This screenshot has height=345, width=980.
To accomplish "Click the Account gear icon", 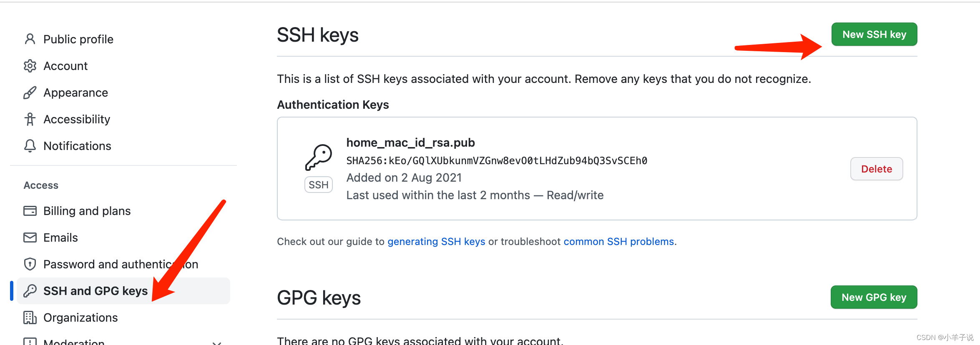I will [30, 65].
